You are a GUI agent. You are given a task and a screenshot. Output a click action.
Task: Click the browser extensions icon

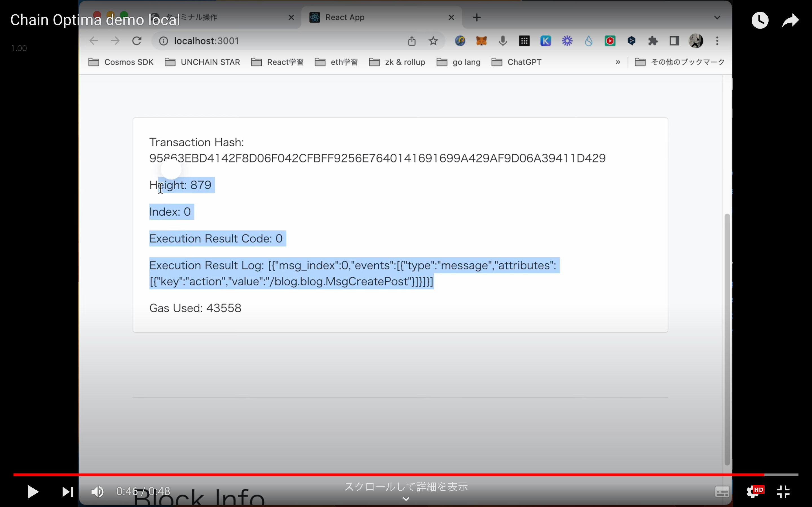click(654, 41)
